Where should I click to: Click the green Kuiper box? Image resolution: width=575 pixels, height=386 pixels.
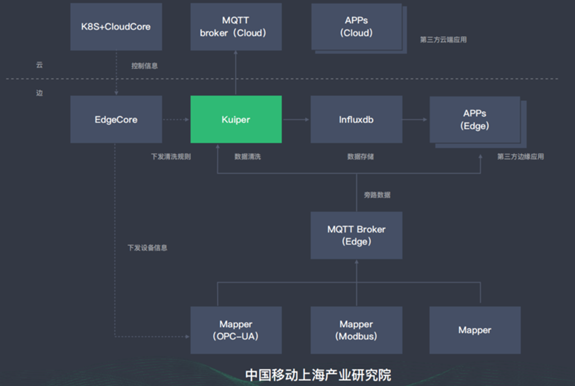tap(236, 120)
